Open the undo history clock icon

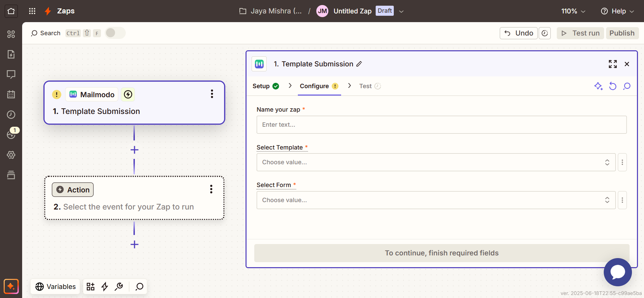(x=545, y=33)
